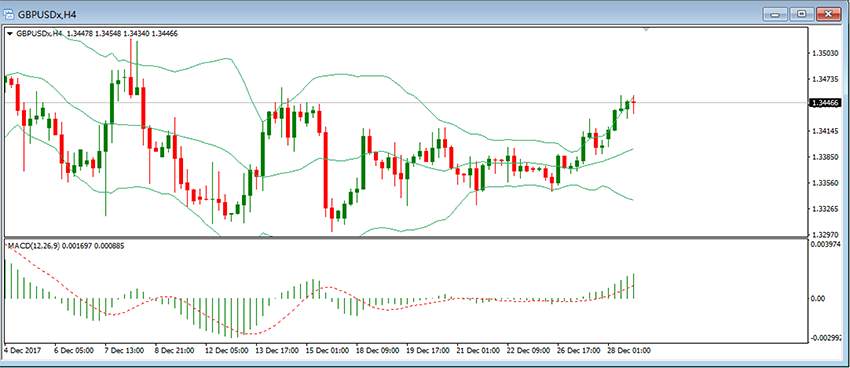Click the 1.34145 price axis label
Viewport: 850px width, 368px height.
tap(825, 131)
